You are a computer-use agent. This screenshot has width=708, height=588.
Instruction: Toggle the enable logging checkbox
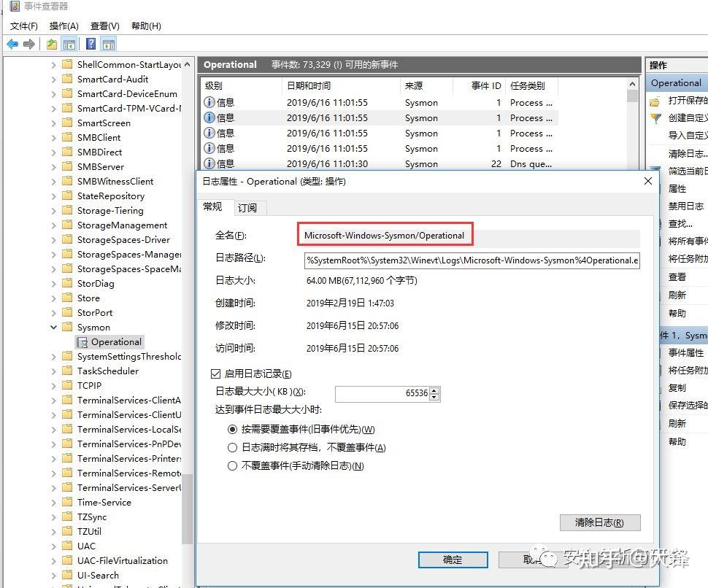(216, 374)
